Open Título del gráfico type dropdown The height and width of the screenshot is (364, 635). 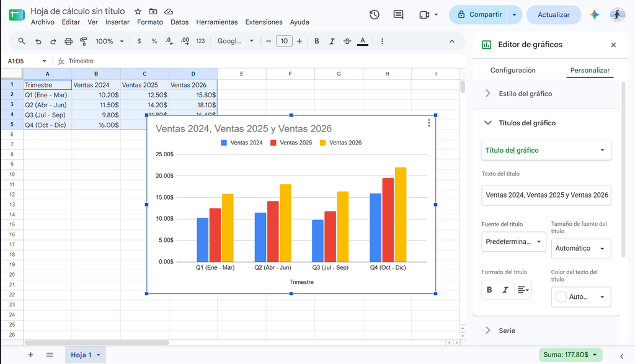click(x=546, y=150)
